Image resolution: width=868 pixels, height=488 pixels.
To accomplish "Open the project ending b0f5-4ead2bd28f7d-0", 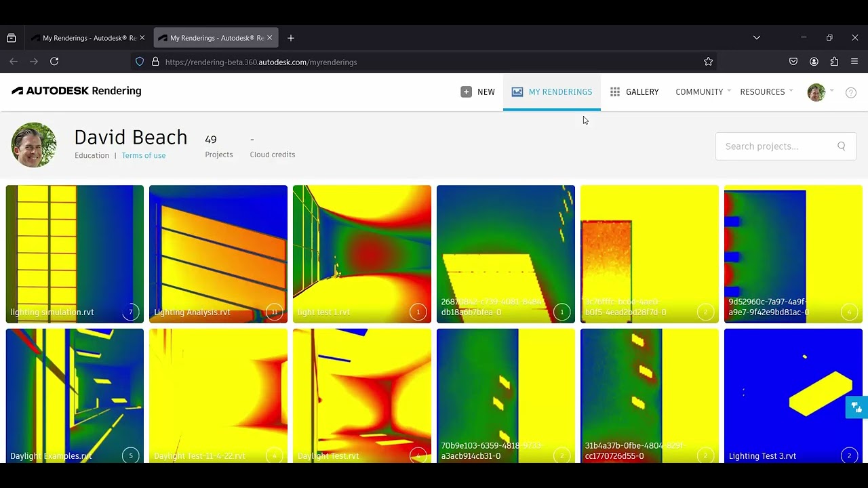I will pyautogui.click(x=650, y=254).
